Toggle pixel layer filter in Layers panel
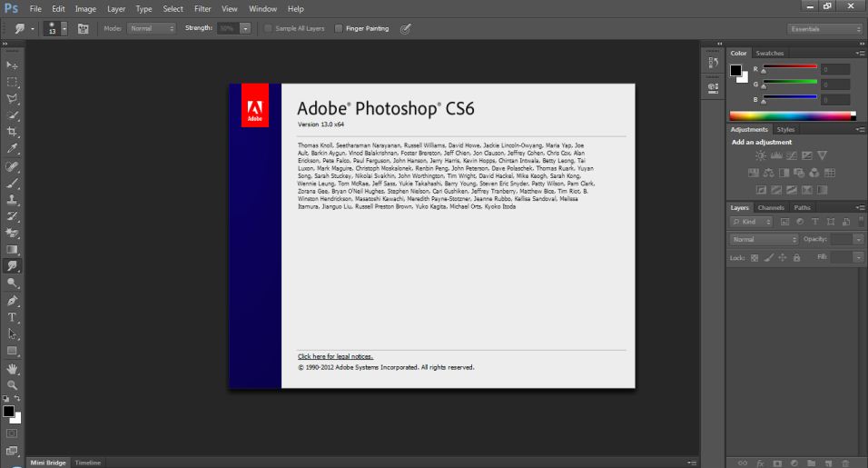The width and height of the screenshot is (868, 468). click(784, 222)
